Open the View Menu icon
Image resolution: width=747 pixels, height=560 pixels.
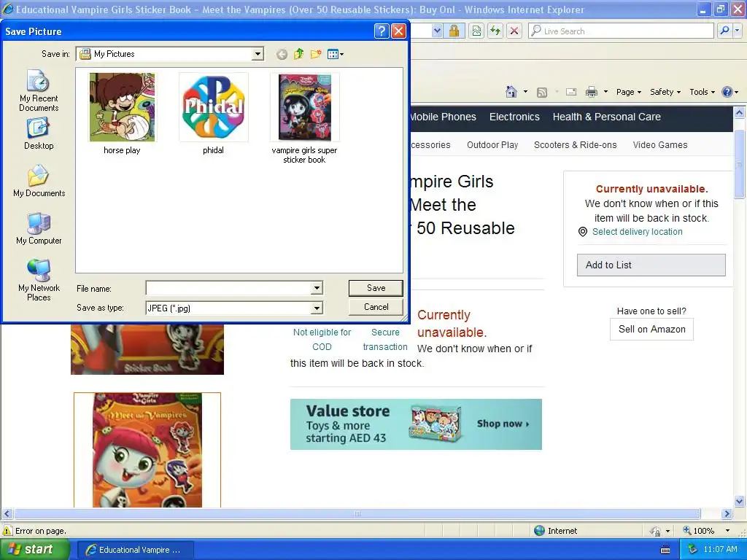(x=336, y=54)
